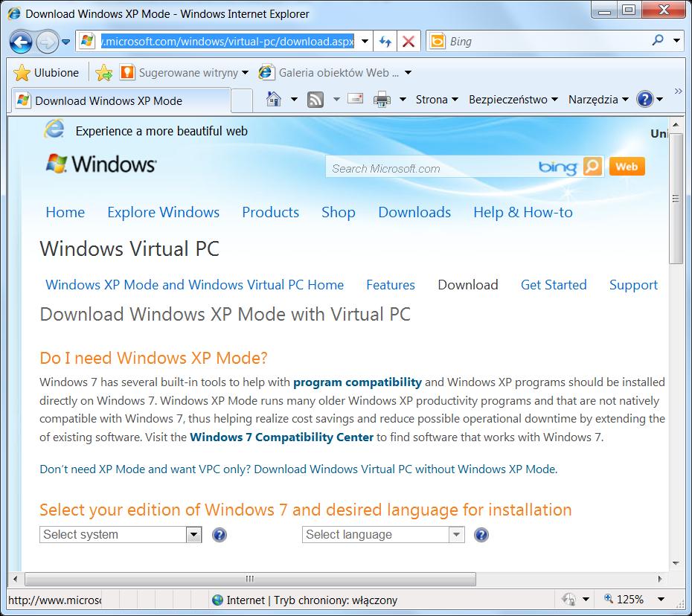Click the Print icon
692x616 pixels.
(382, 100)
